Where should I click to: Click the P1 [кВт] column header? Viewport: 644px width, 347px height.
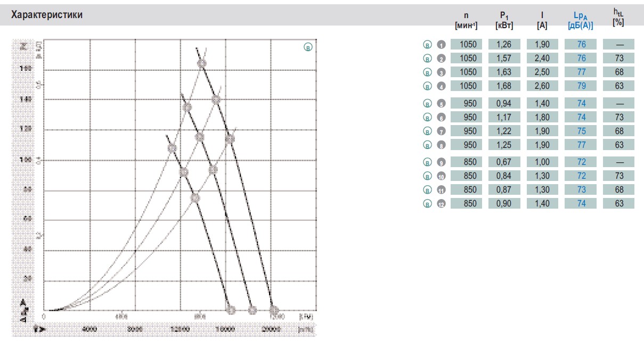[x=504, y=21]
